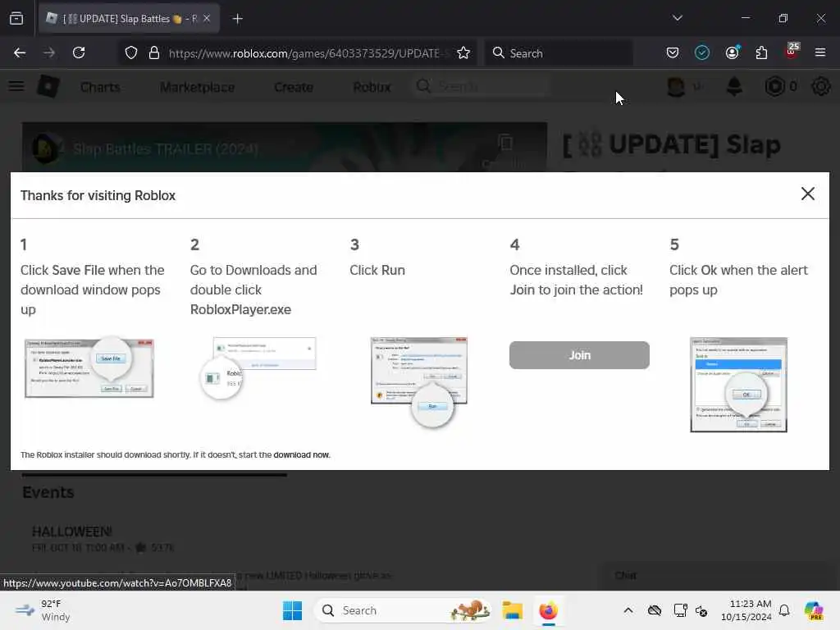Image resolution: width=840 pixels, height=630 pixels.
Task: Close the Thanks for visiting Roblox dialog
Action: [807, 194]
